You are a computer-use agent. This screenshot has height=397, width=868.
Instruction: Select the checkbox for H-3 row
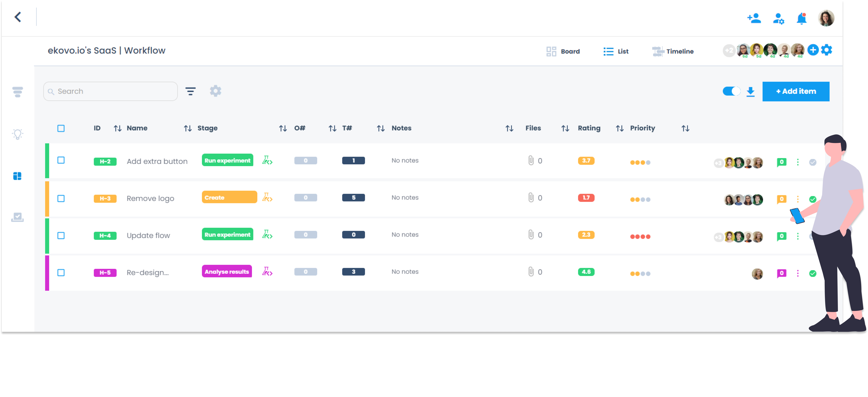click(61, 199)
